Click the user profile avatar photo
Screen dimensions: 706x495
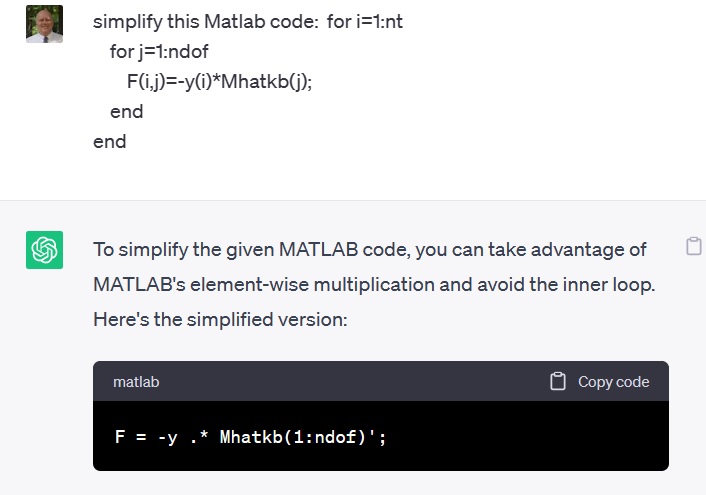[x=44, y=24]
